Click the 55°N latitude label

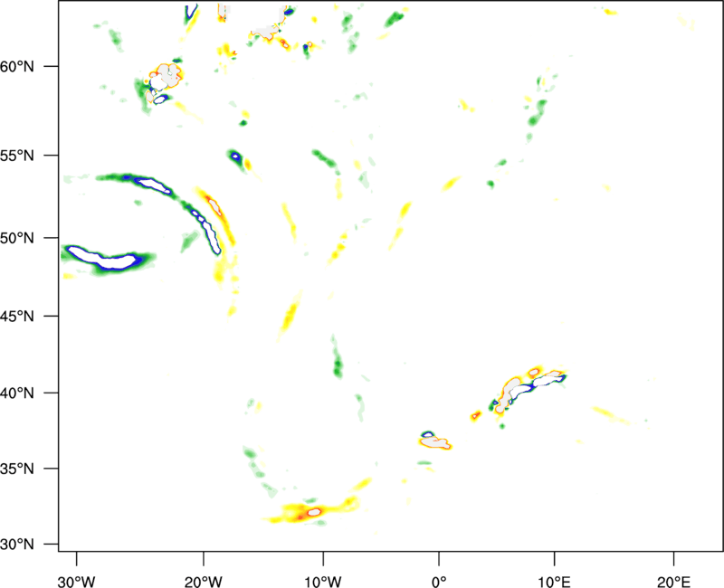point(17,156)
